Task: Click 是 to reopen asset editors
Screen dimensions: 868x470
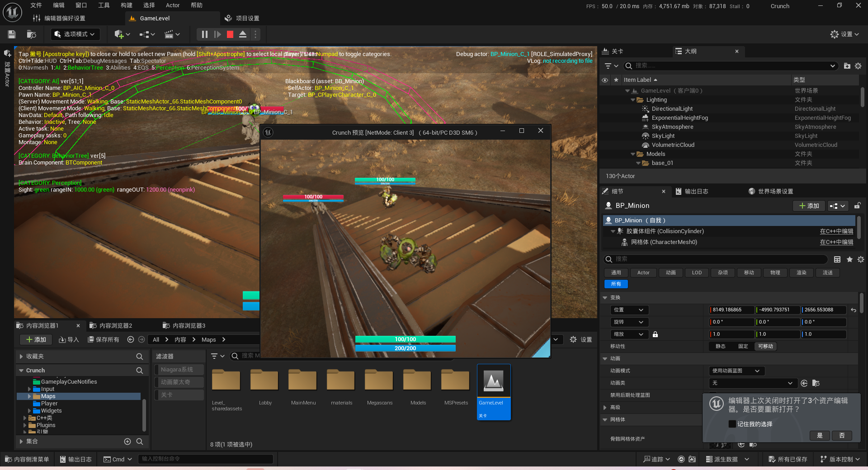Action: [x=820, y=436]
